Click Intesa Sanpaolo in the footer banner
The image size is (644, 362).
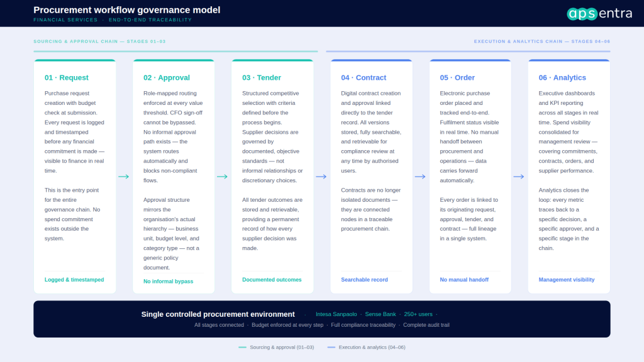tap(336, 314)
